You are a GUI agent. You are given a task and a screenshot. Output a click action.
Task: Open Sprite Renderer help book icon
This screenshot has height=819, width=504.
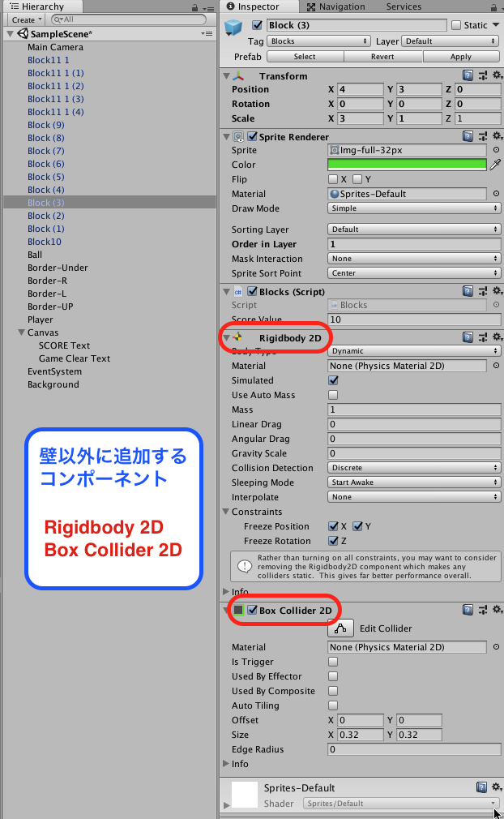(x=468, y=136)
